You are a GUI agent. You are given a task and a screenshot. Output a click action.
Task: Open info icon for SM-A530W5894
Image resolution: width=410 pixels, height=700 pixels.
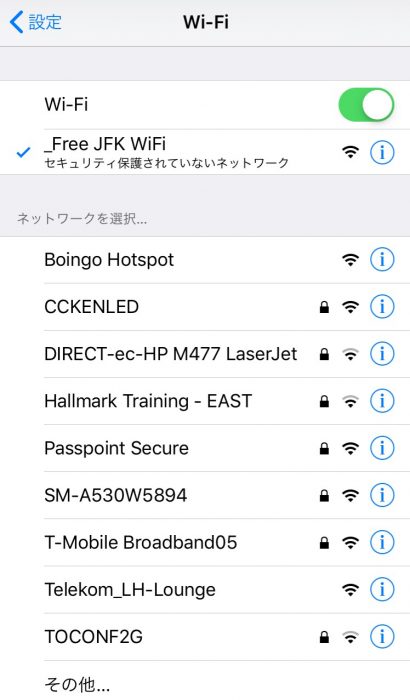[382, 495]
